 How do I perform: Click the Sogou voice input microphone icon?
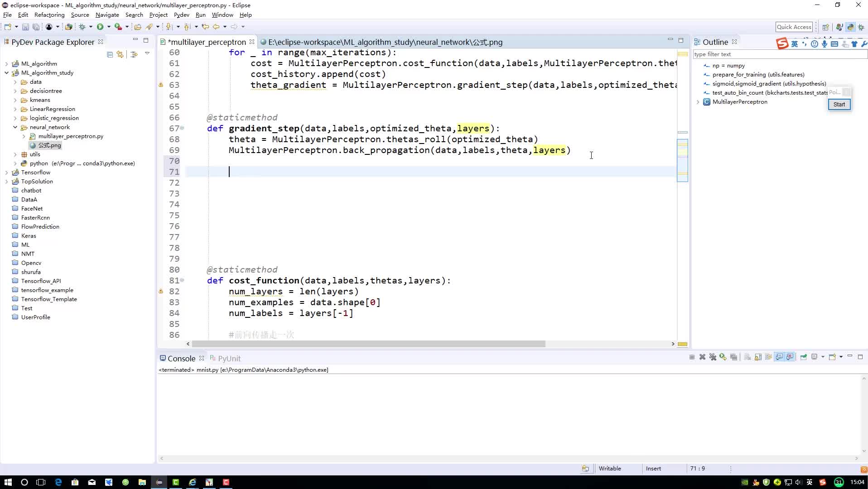tap(825, 44)
